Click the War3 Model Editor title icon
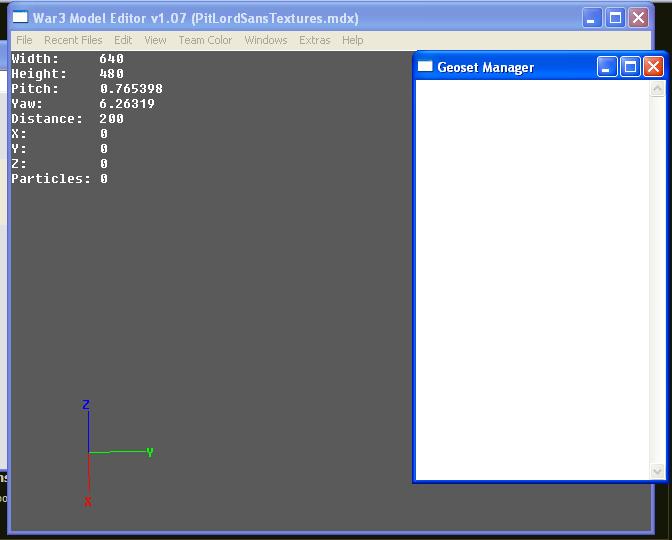The width and height of the screenshot is (672, 540). click(x=20, y=18)
